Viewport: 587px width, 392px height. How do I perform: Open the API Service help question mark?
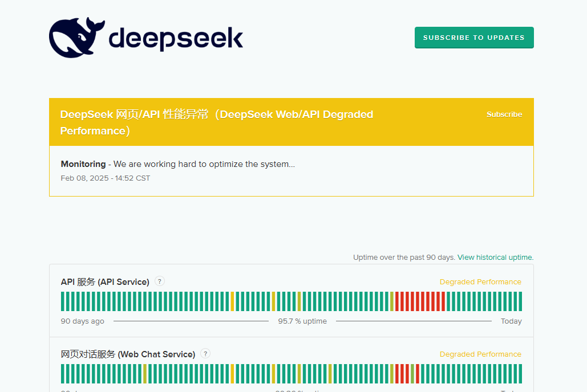coord(160,281)
